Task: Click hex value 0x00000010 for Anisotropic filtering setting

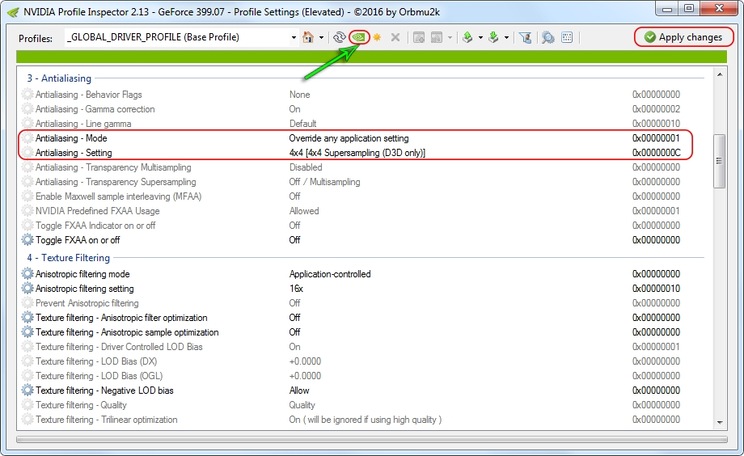Action: [656, 288]
